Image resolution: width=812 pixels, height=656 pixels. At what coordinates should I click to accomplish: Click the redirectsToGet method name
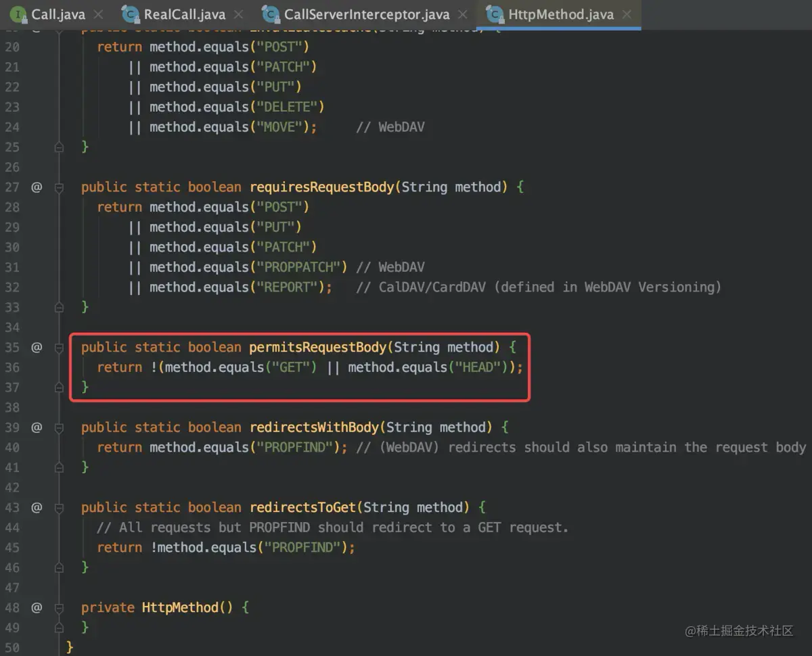click(x=302, y=507)
